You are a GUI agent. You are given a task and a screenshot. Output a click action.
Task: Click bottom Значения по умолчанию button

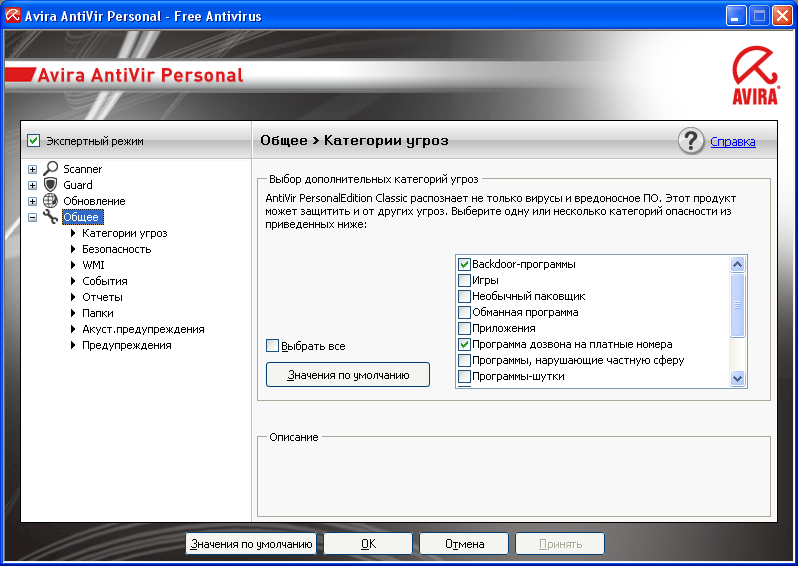(x=251, y=544)
